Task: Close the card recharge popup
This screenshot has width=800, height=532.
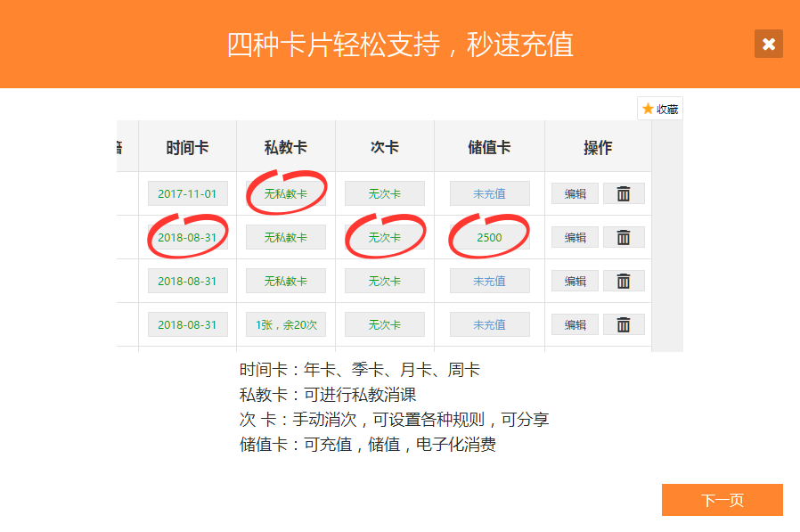Action: click(768, 44)
